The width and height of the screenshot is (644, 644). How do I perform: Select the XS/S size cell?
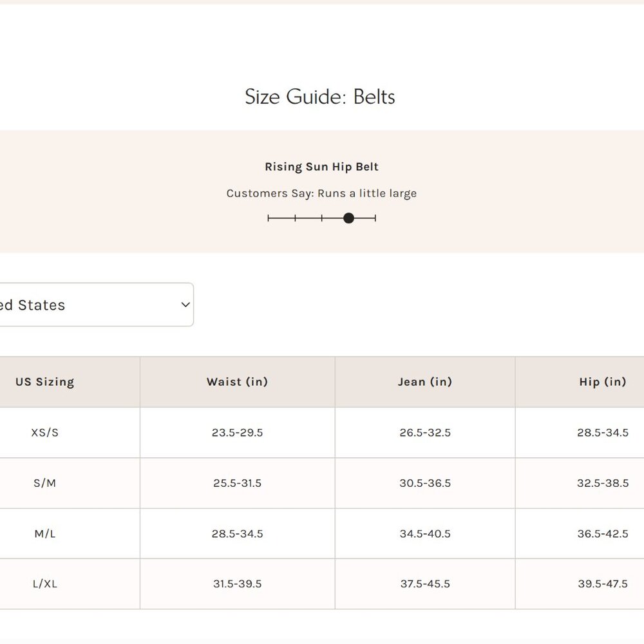[45, 433]
